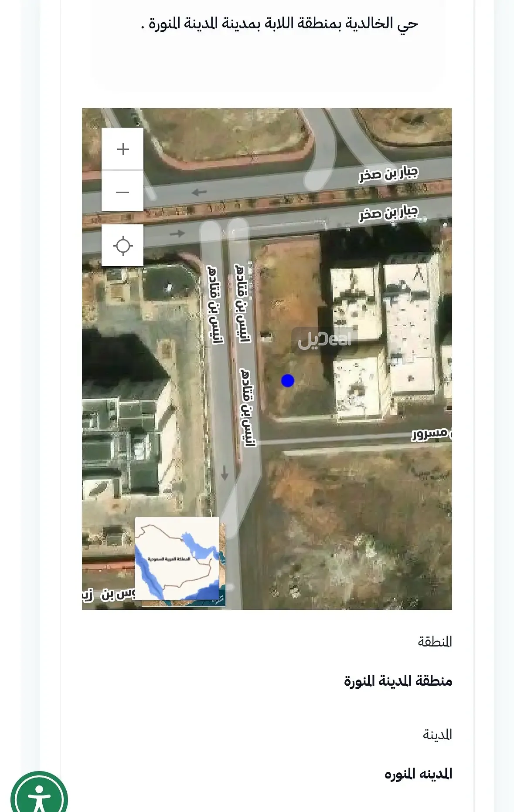Click the مسرور street label

[431, 434]
